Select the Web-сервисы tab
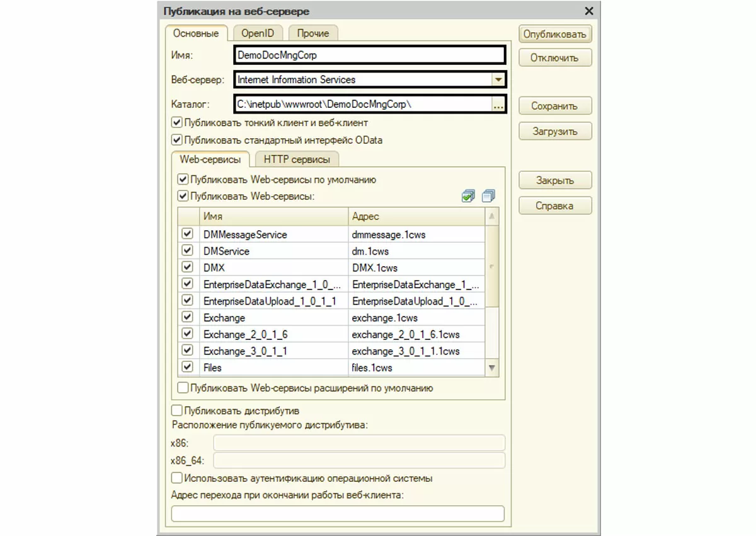This screenshot has width=756, height=536. click(x=210, y=159)
